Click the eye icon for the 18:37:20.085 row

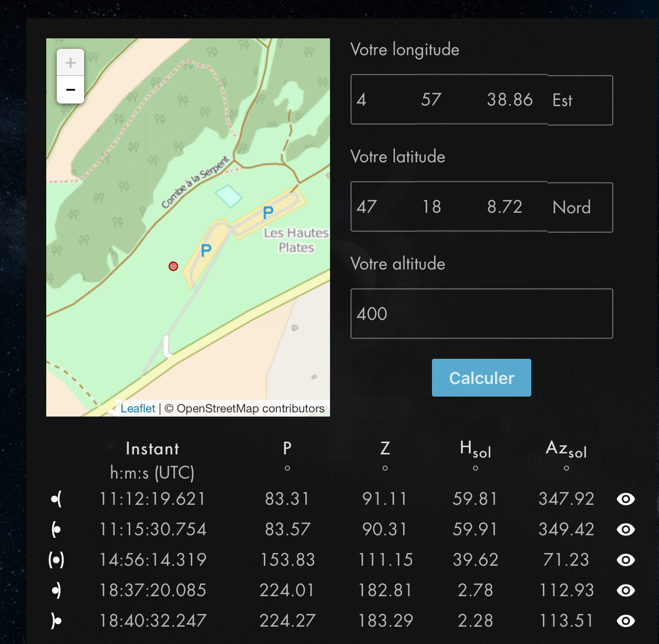(x=625, y=590)
